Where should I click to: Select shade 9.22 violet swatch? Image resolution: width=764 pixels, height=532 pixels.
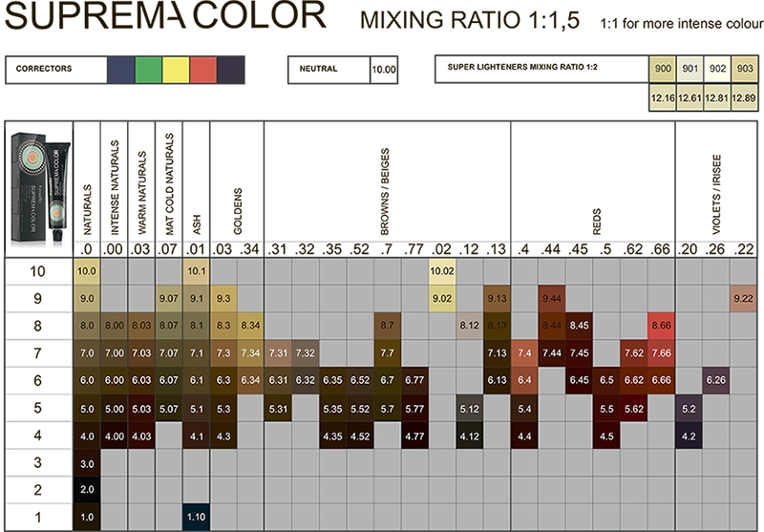click(x=744, y=299)
